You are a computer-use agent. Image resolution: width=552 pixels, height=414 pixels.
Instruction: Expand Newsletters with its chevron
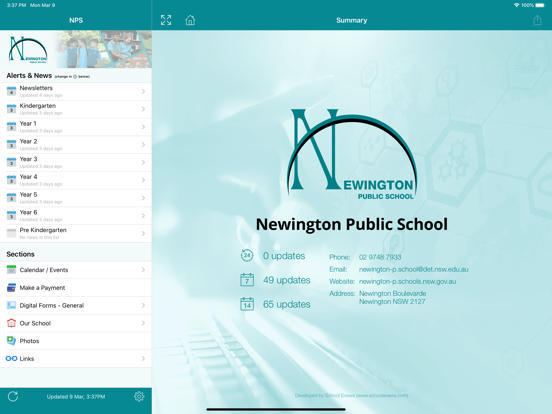143,91
